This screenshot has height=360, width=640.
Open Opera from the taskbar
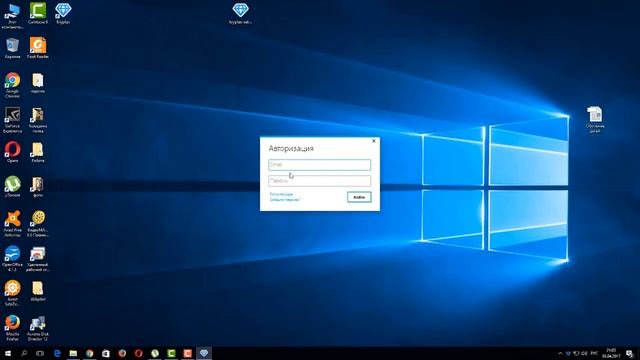[x=138, y=353]
